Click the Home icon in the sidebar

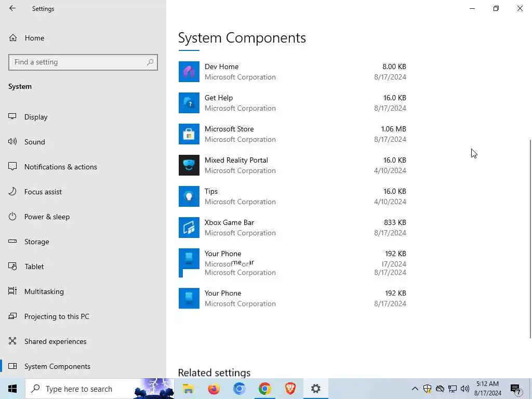click(13, 38)
